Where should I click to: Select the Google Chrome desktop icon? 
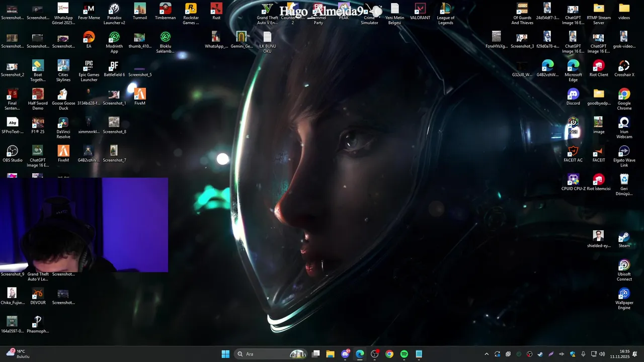pos(624,100)
